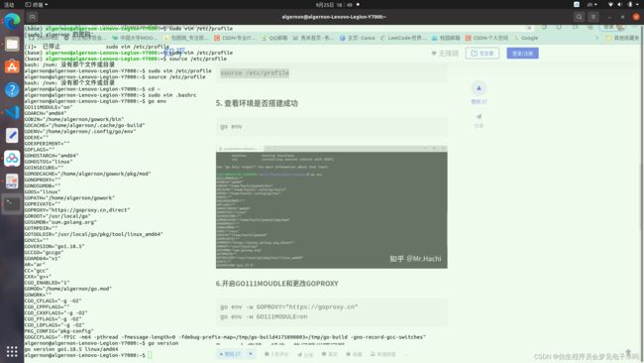
Task: Open the CSDN-个人空间 bookmark
Action: [x=487, y=38]
